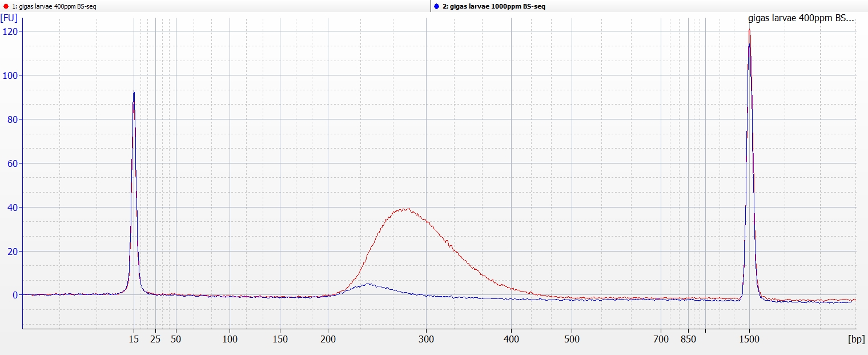
Task: Click the 40 value on the FU axis
Action: point(11,208)
